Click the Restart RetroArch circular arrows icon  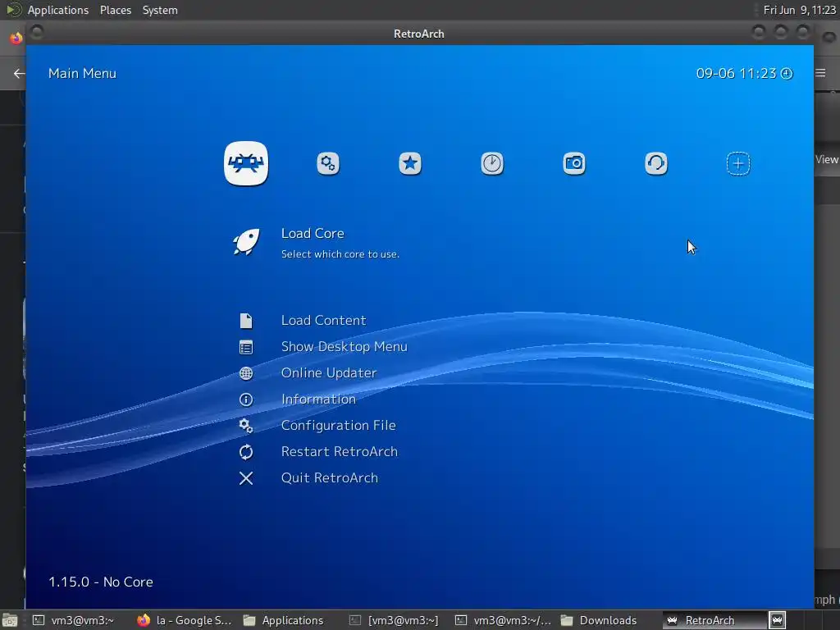tap(246, 452)
